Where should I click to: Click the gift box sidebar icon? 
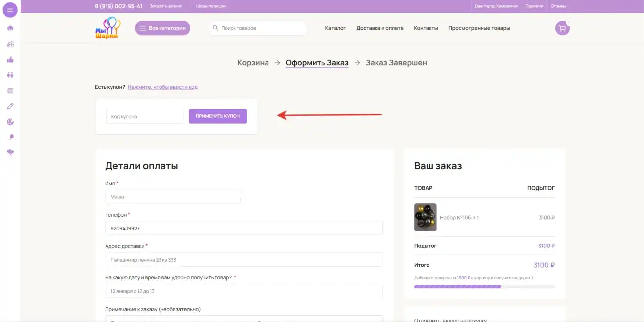click(10, 44)
